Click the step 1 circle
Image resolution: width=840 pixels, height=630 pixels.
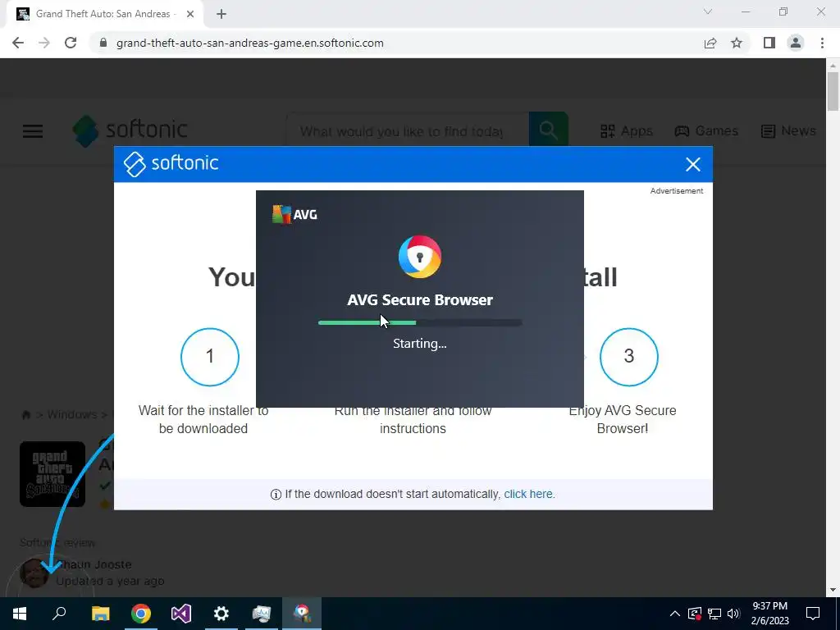[x=210, y=357]
